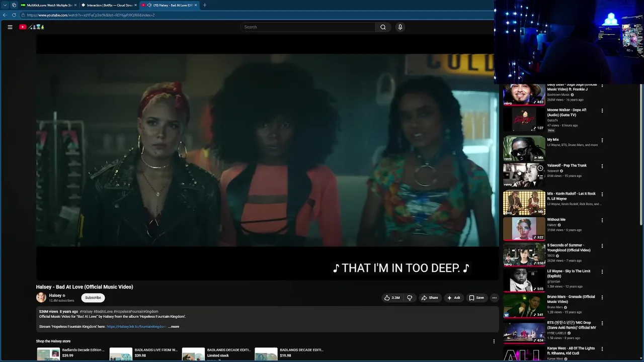Open Halsey's channel avatar
The image size is (644, 362).
coord(41,298)
